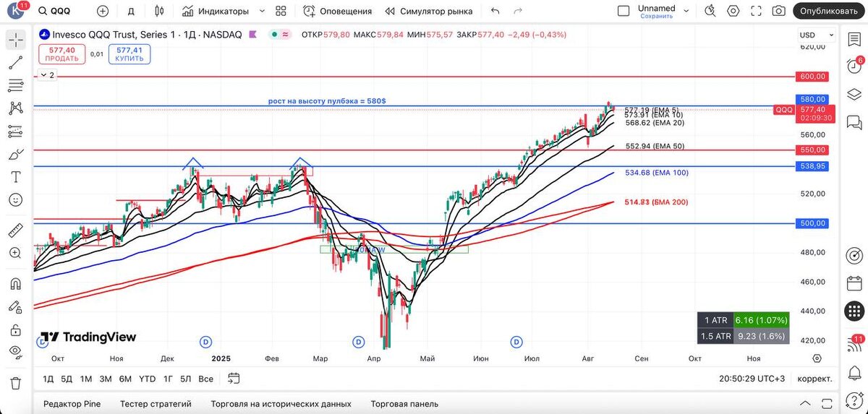Screen dimensions: 868x414
Task: Select the 1Д date range
Action: pos(48,379)
